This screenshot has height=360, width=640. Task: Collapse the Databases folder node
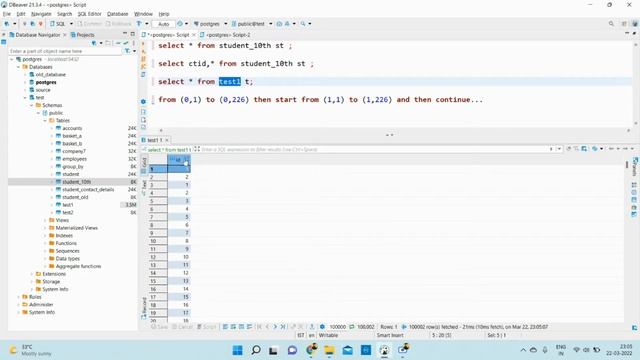(19, 67)
